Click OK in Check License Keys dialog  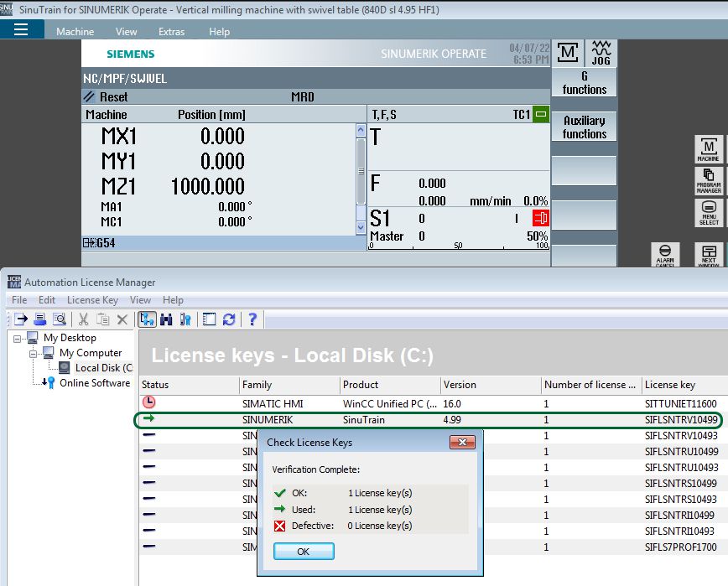coord(304,551)
